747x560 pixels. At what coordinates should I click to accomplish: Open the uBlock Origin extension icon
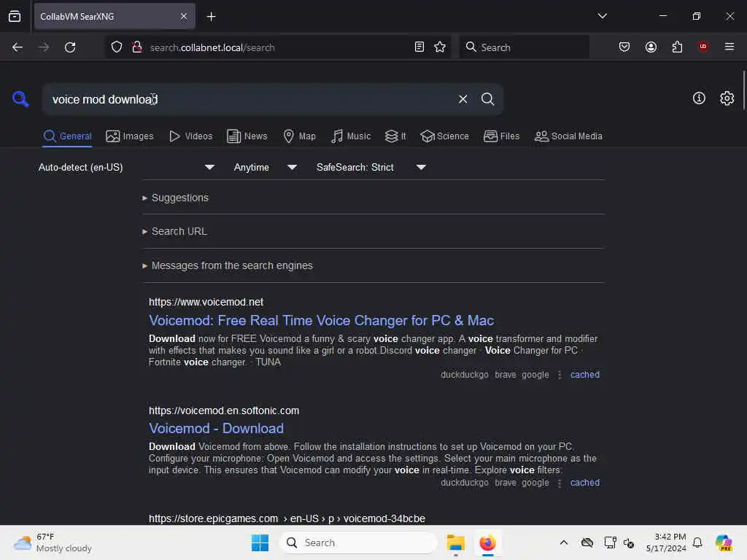[703, 47]
